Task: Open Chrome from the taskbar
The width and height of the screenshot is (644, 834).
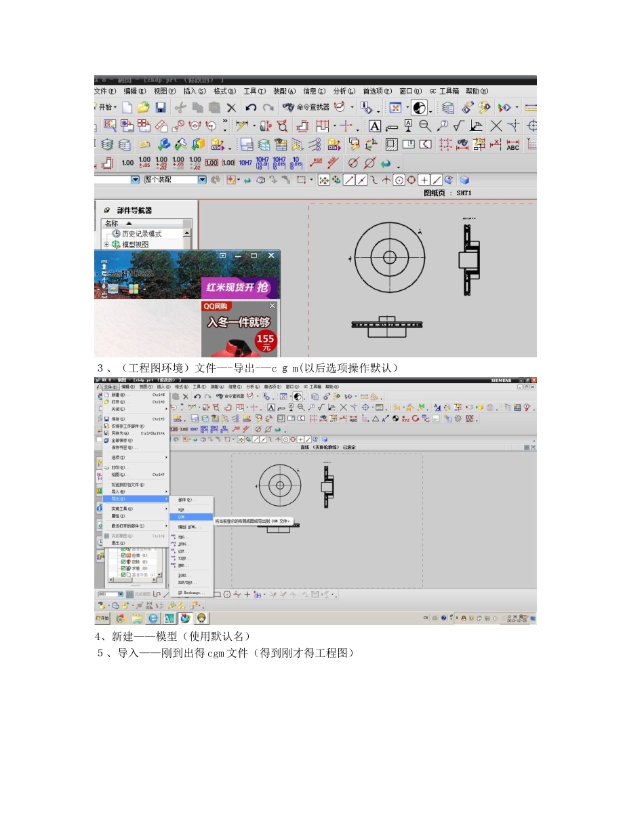Action: pyautogui.click(x=121, y=618)
